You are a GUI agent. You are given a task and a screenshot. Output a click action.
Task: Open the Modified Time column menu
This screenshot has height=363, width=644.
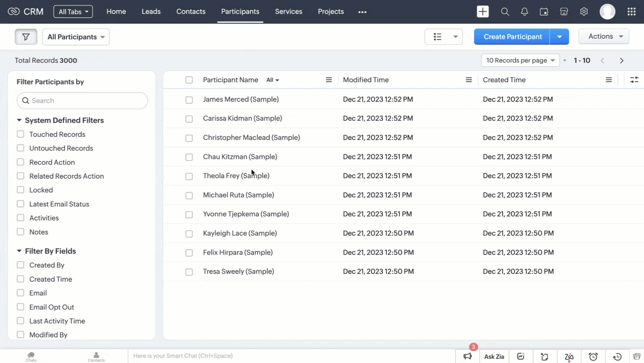coord(469,80)
